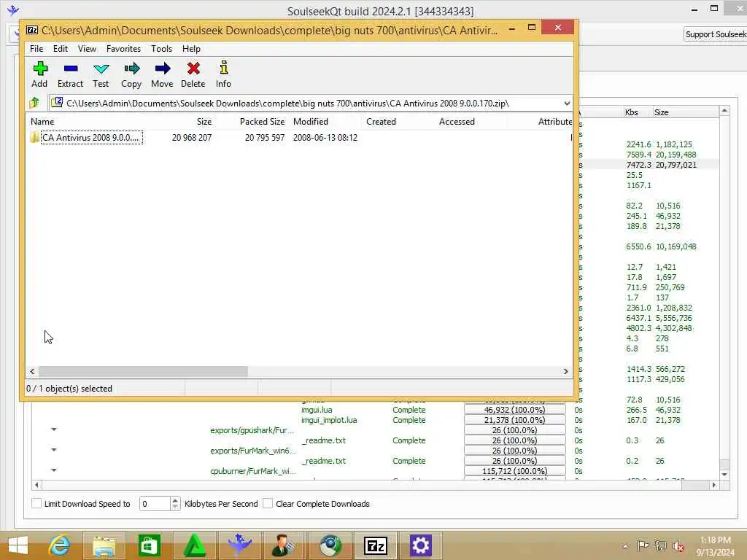Select imgui.lua in Soulseek downloads

pyautogui.click(x=317, y=410)
